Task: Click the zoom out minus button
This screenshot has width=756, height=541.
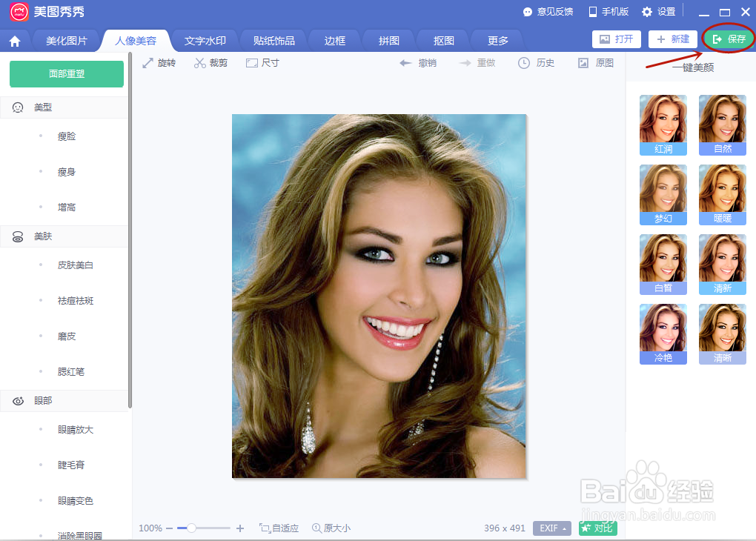Action: pyautogui.click(x=169, y=528)
